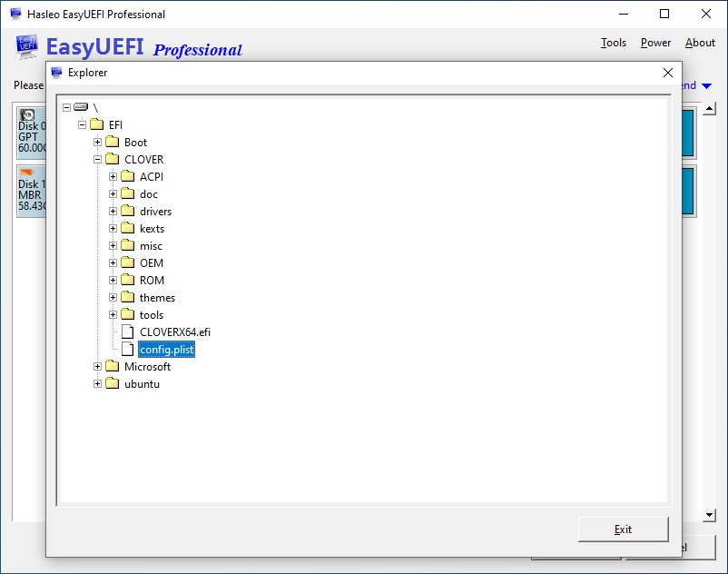Image resolution: width=728 pixels, height=574 pixels.
Task: Click the themes folder icon
Action: pyautogui.click(x=128, y=297)
